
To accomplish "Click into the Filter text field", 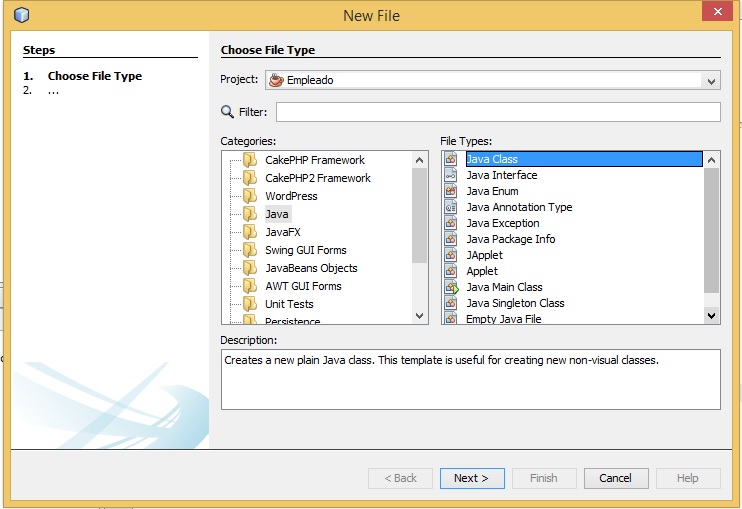I will tap(497, 112).
